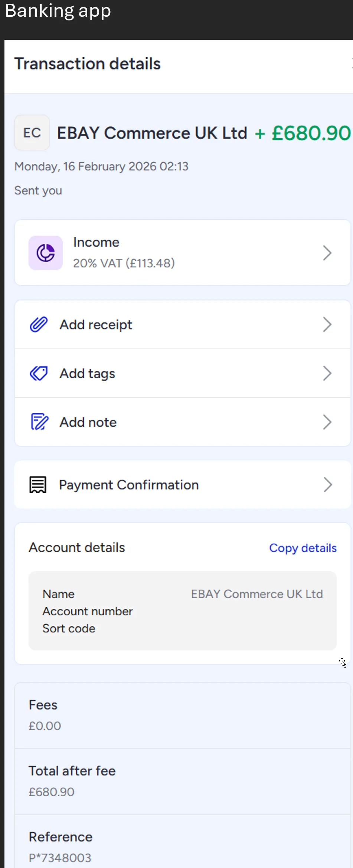This screenshot has width=353, height=868.
Task: Expand the Payment Confirmation chevron
Action: pyautogui.click(x=327, y=484)
